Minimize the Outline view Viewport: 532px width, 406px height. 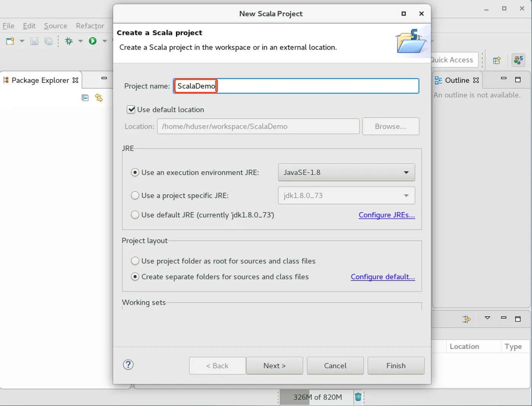click(504, 78)
